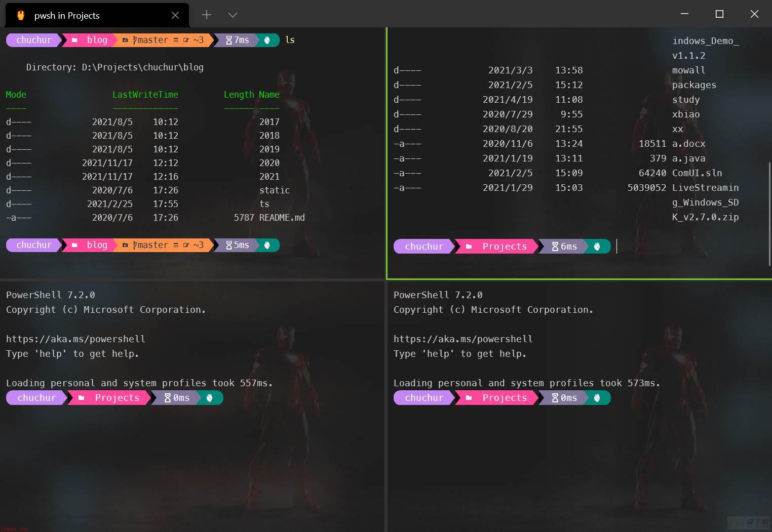772x532 pixels.
Task: Click the '2017' directory name
Action: coord(269,122)
